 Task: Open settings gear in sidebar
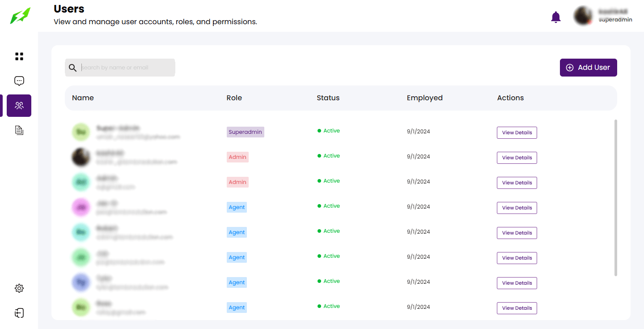coord(19,288)
